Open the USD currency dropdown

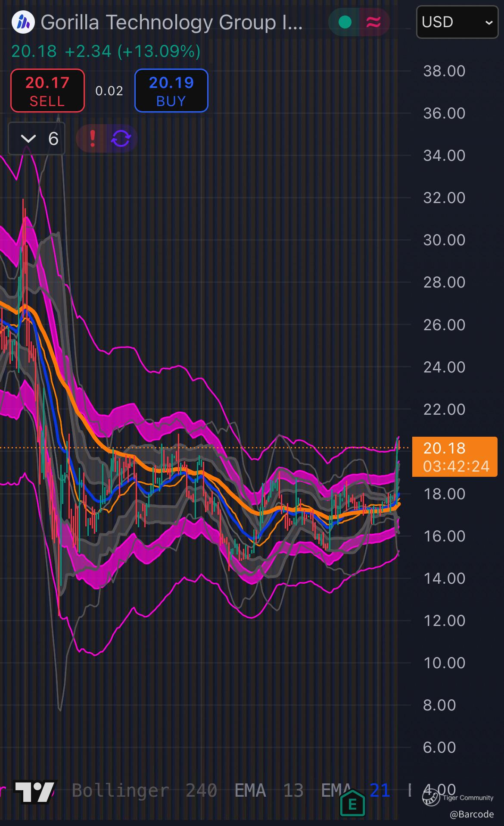(x=457, y=22)
